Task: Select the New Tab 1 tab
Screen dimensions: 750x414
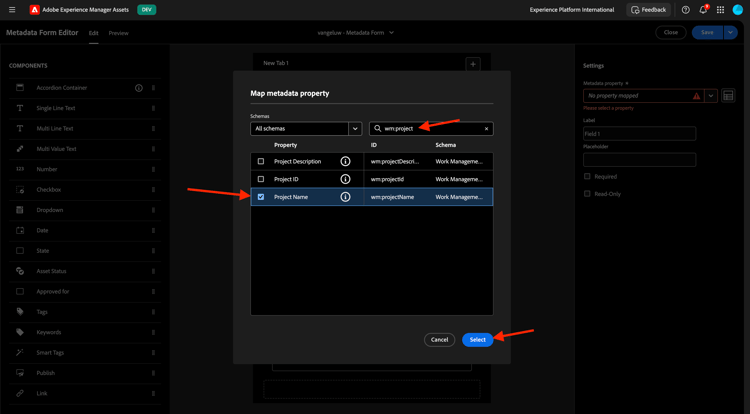Action: (x=276, y=63)
